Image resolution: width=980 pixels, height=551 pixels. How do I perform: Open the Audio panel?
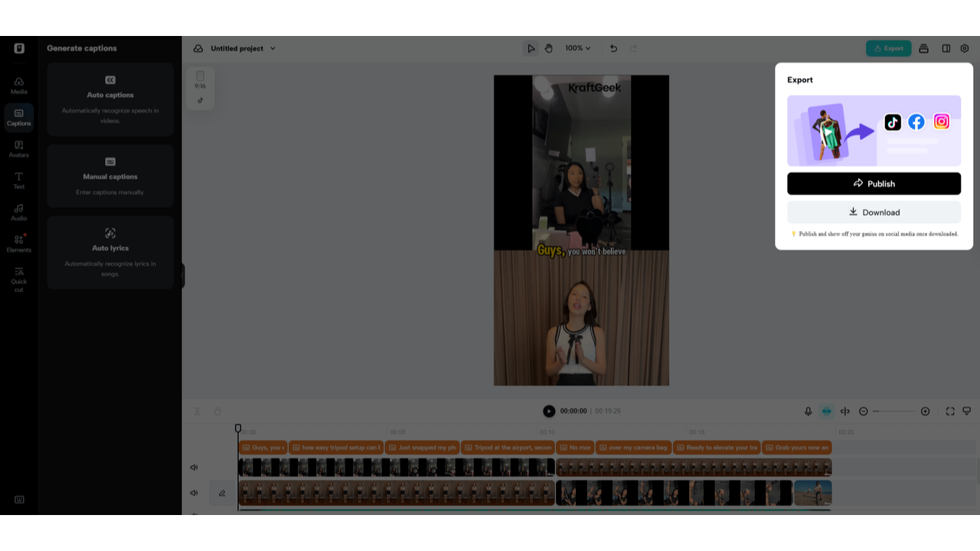[18, 213]
